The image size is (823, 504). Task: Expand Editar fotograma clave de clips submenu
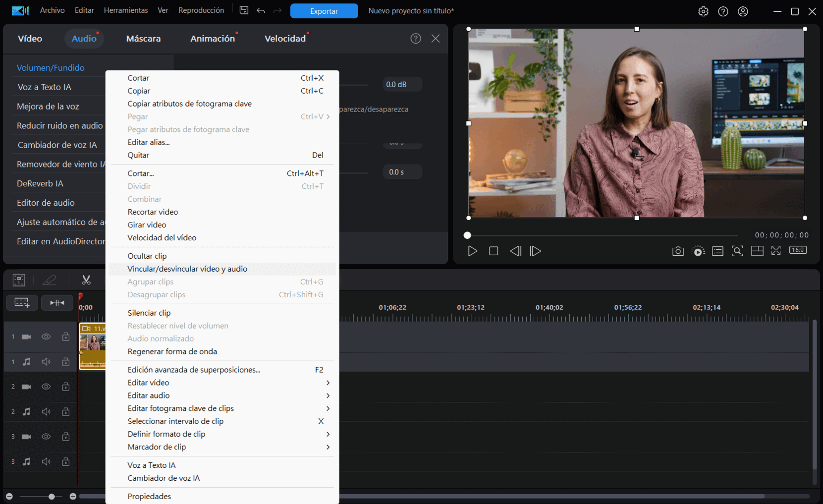[x=222, y=408]
